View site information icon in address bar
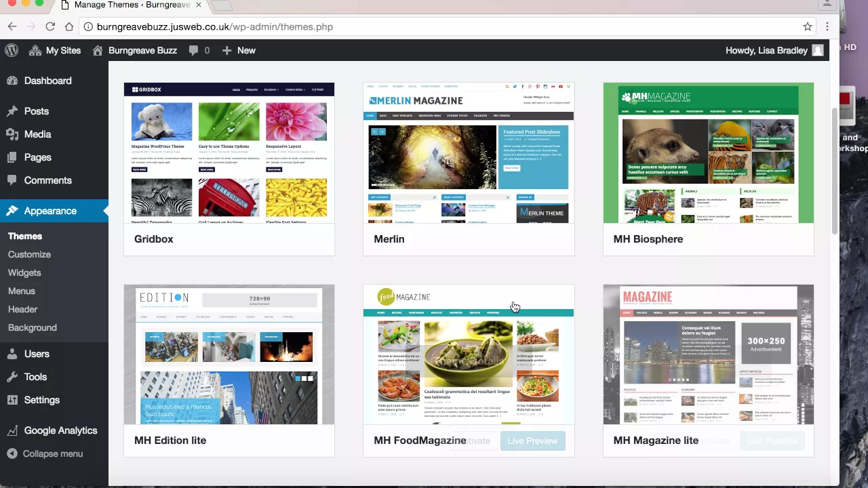The image size is (868, 488). pos(89,27)
